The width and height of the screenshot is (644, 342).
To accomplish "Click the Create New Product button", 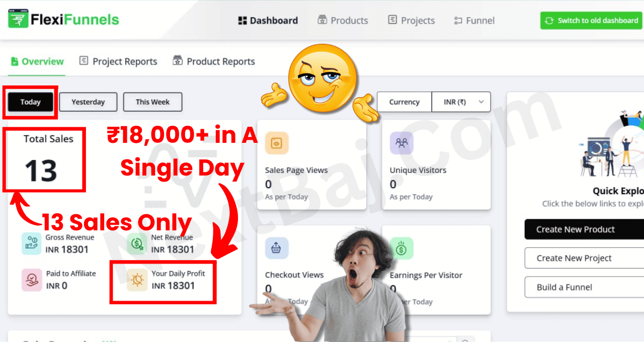I will (584, 229).
